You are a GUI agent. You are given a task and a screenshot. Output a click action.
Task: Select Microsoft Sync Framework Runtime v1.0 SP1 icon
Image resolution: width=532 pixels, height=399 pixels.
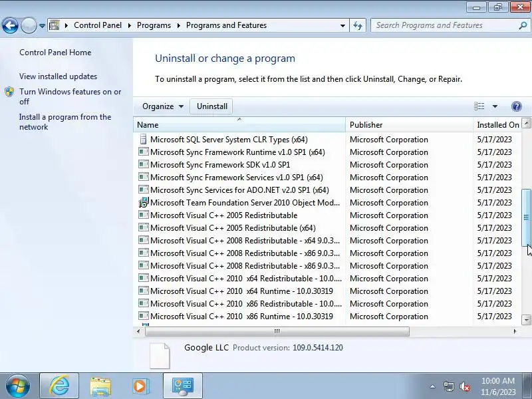pyautogui.click(x=144, y=152)
